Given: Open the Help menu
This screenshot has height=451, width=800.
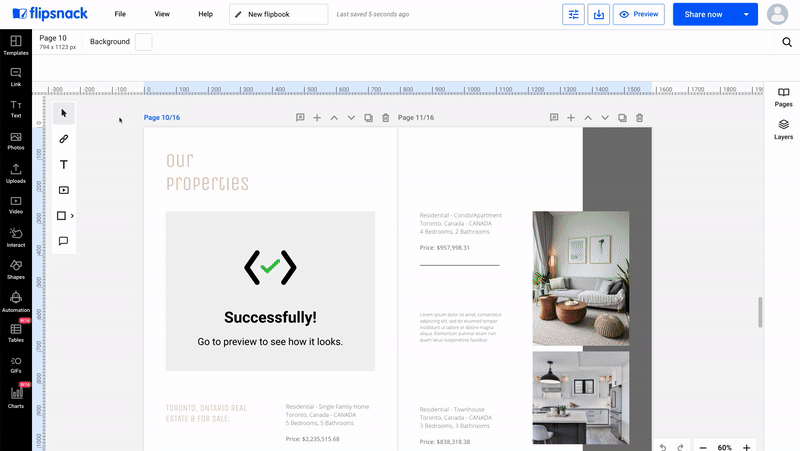Looking at the screenshot, I should [206, 14].
